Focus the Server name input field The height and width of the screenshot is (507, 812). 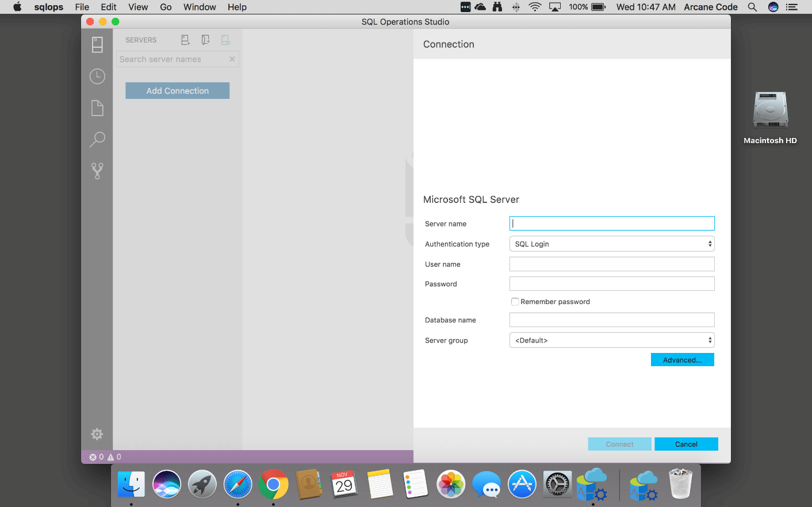coord(612,223)
